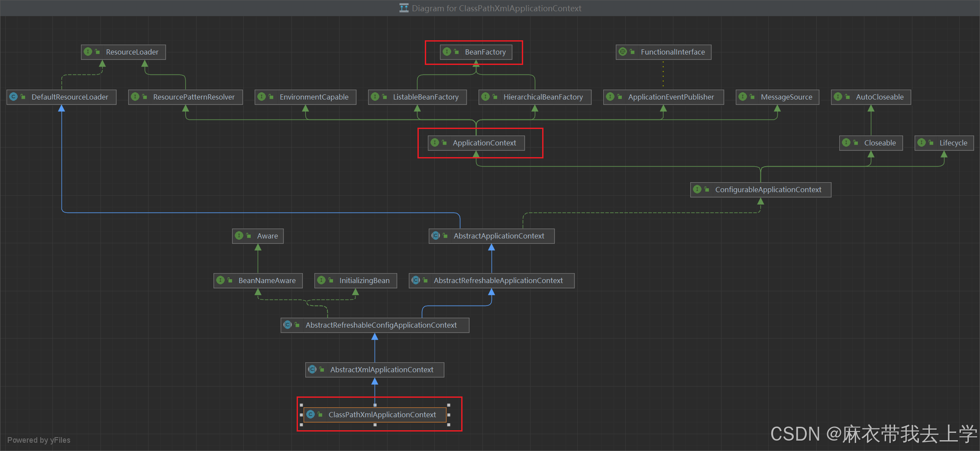Click the ClassPathXmlApplicationContext class icon
This screenshot has width=980, height=451.
pyautogui.click(x=310, y=415)
